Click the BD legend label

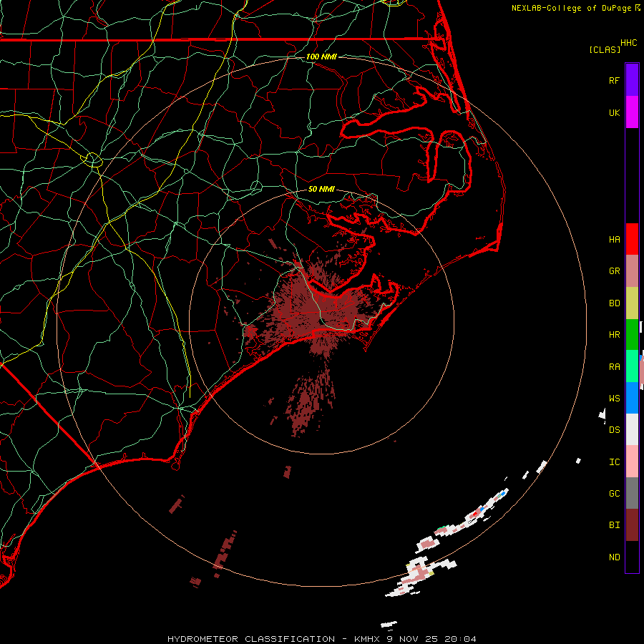point(614,303)
